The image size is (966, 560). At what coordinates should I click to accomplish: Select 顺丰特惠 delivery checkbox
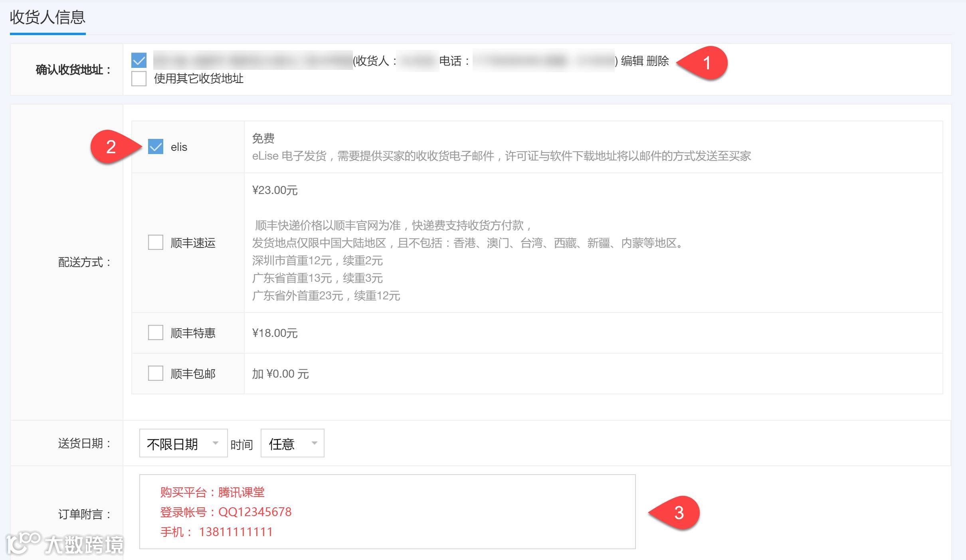click(156, 332)
